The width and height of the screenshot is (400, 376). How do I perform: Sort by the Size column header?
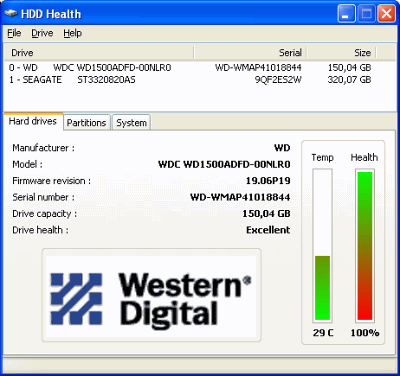[x=341, y=53]
